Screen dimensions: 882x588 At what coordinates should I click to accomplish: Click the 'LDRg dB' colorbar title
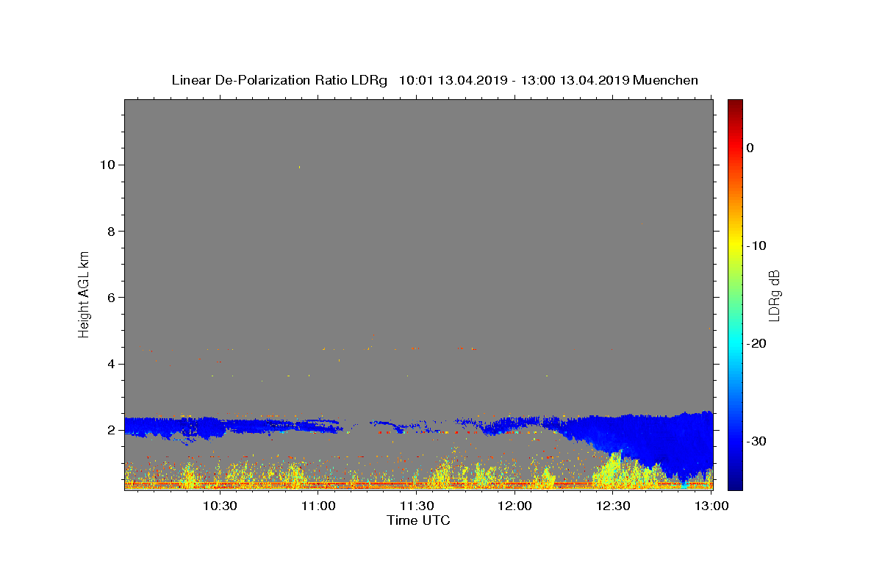click(774, 295)
